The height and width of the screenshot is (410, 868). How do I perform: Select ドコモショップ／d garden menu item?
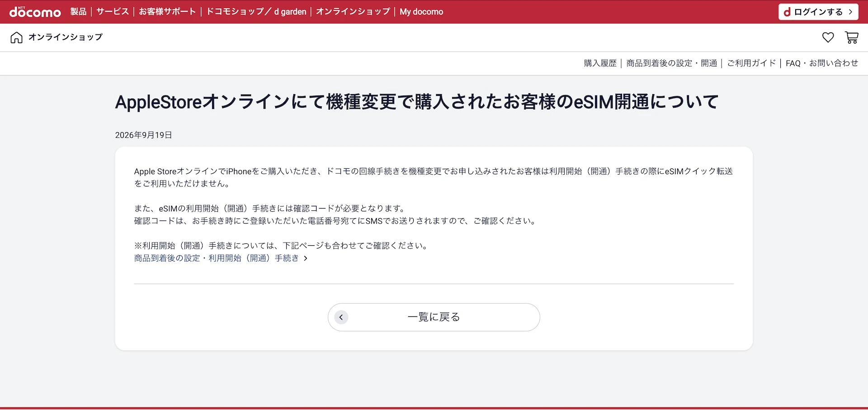point(256,12)
